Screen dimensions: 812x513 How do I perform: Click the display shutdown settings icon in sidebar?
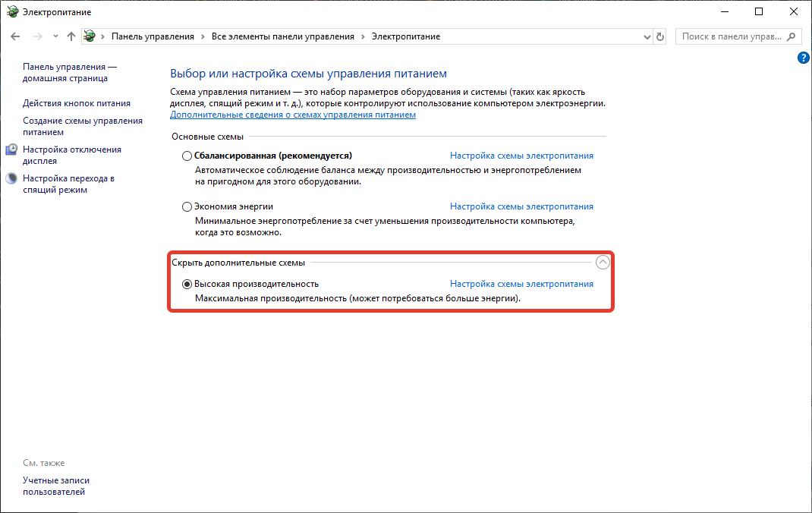point(11,150)
